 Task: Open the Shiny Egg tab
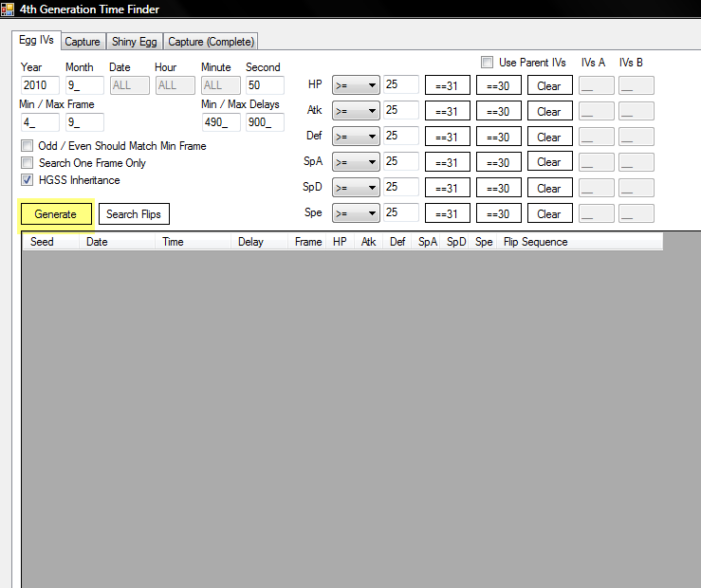click(134, 42)
